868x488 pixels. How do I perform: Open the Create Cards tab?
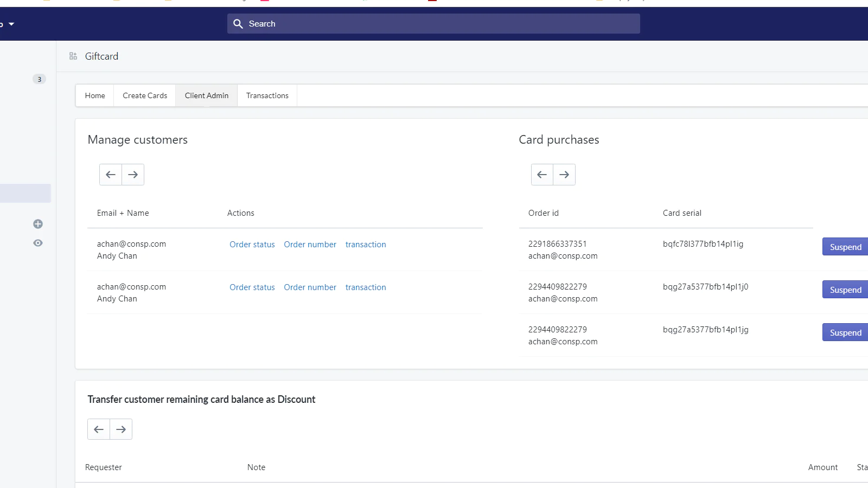click(x=145, y=95)
